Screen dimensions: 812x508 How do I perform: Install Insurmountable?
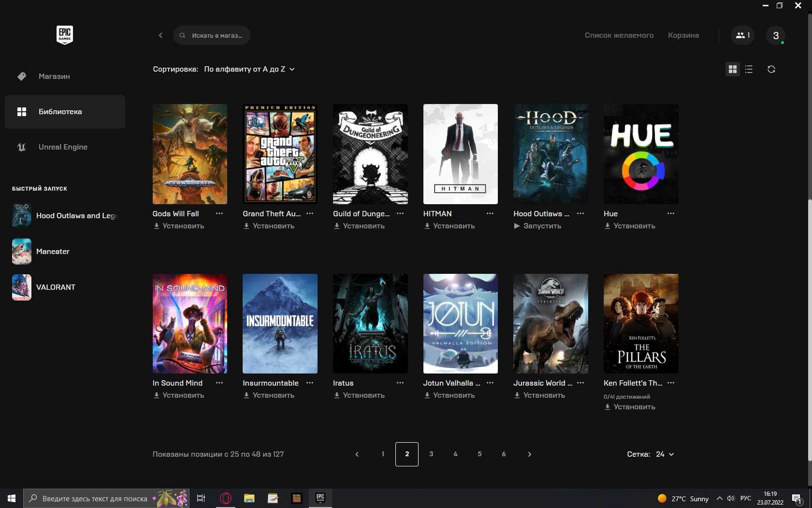269,395
